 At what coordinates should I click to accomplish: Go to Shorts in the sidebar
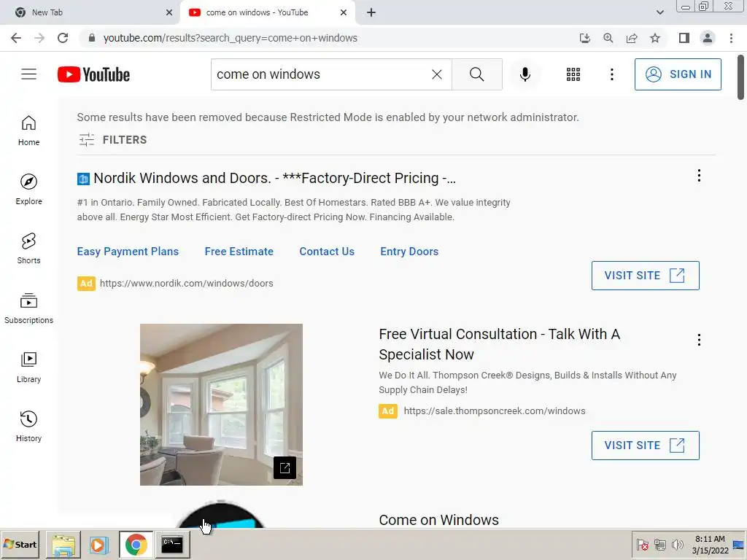pyautogui.click(x=28, y=248)
